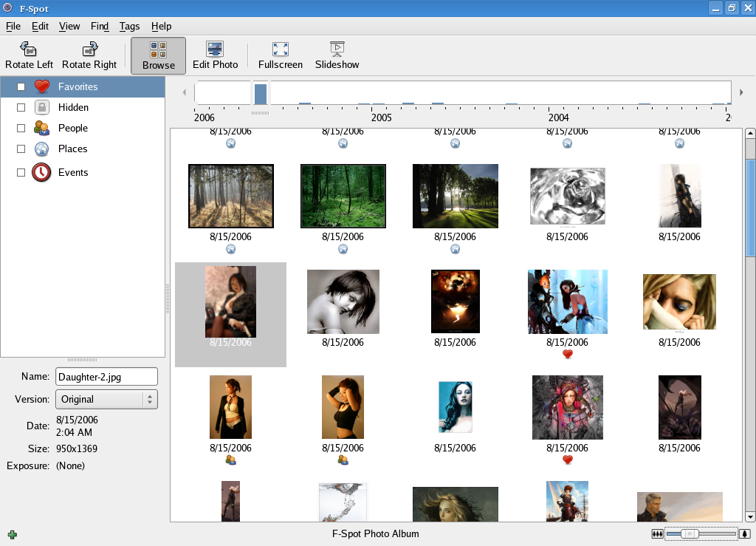Open Edit Photo mode
Screen dimensions: 756x546
[215, 55]
